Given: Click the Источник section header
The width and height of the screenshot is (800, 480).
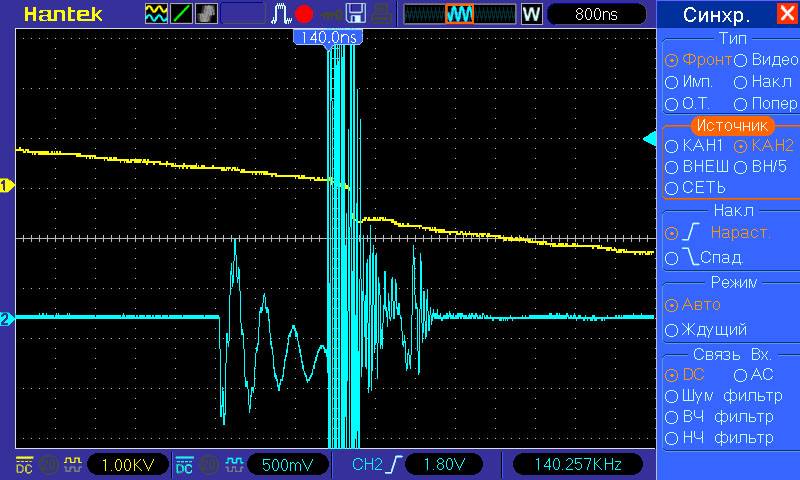Looking at the screenshot, I should pos(732,125).
